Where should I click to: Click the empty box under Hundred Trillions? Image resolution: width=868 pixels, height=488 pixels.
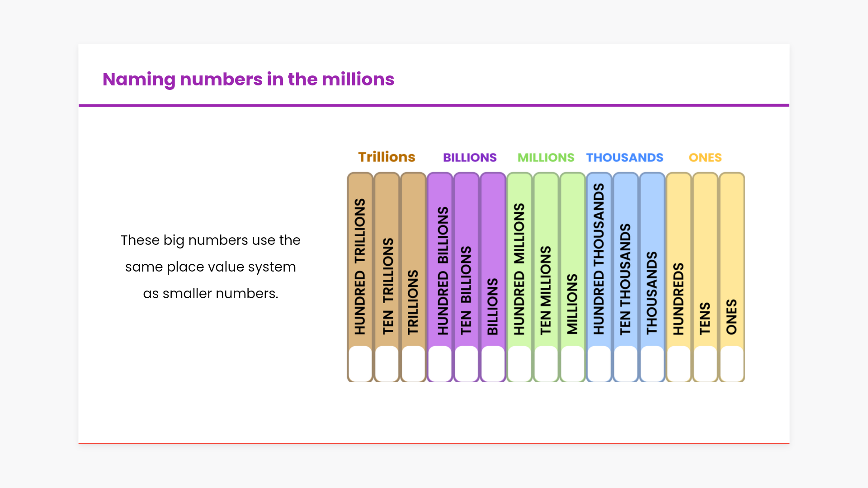click(x=360, y=364)
